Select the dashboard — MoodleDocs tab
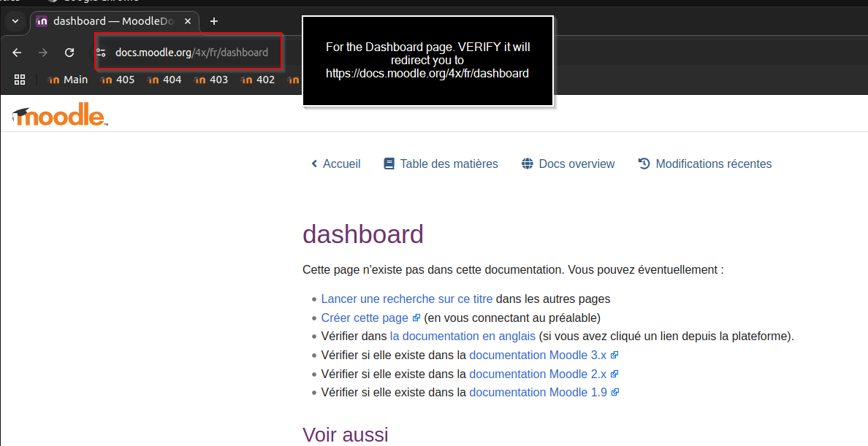The height and width of the screenshot is (446, 868). [x=115, y=21]
